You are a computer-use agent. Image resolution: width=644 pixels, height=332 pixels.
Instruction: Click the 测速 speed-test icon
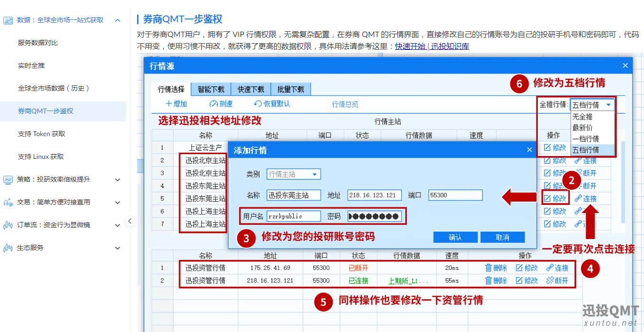(x=213, y=104)
